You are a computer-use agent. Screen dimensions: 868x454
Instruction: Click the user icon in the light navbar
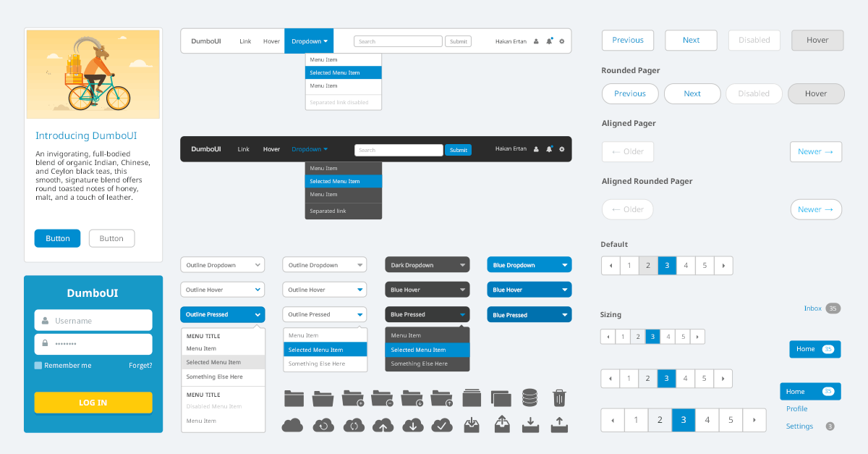pos(536,41)
